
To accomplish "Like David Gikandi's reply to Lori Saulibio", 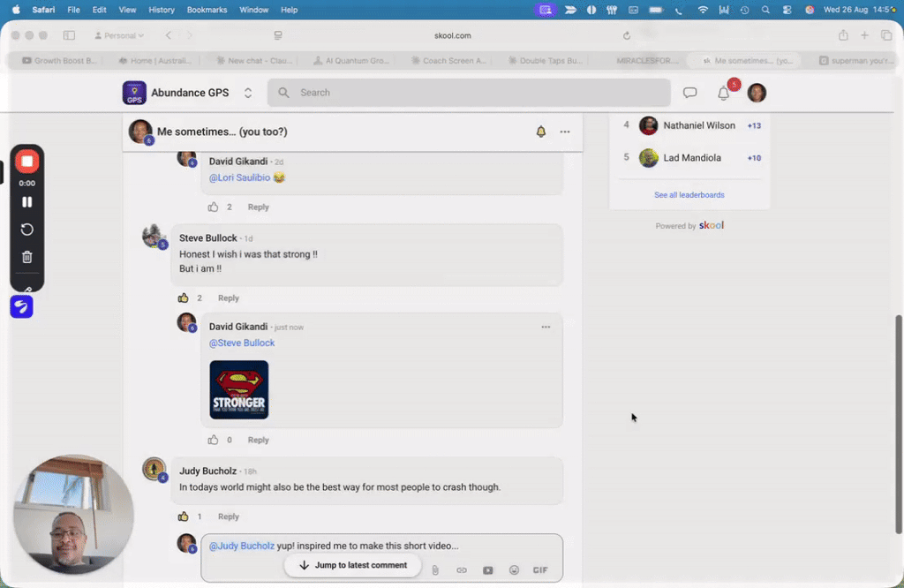I will coord(213,207).
